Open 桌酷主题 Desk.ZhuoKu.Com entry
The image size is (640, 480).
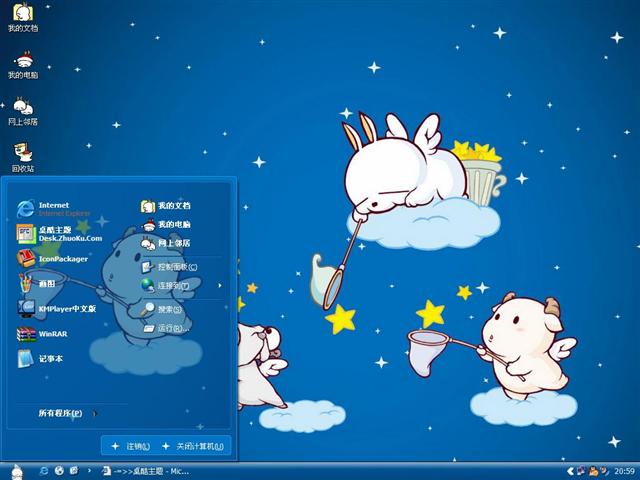click(x=60, y=234)
